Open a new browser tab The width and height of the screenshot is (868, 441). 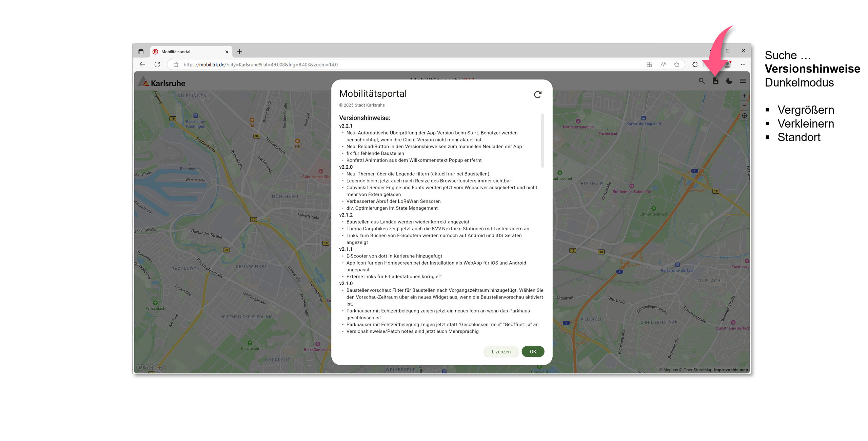pyautogui.click(x=239, y=52)
